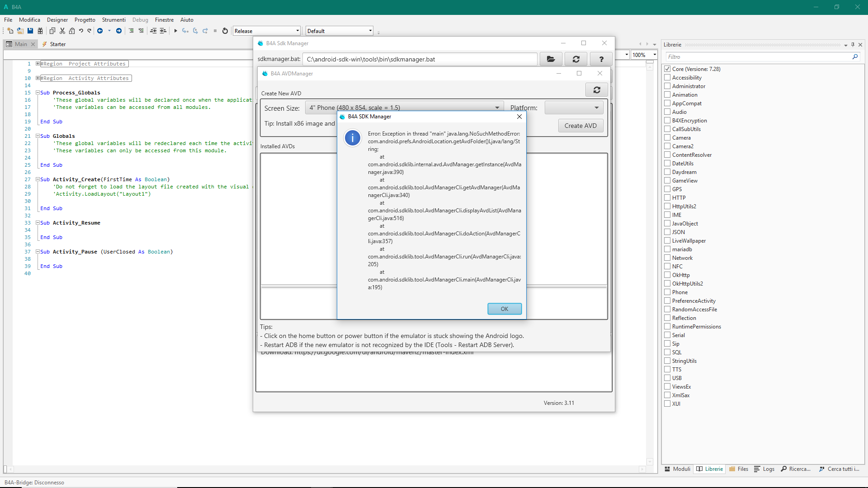This screenshot has width=868, height=488.
Task: Click the code editor vertical scrollbar down arrow
Action: [x=650, y=462]
